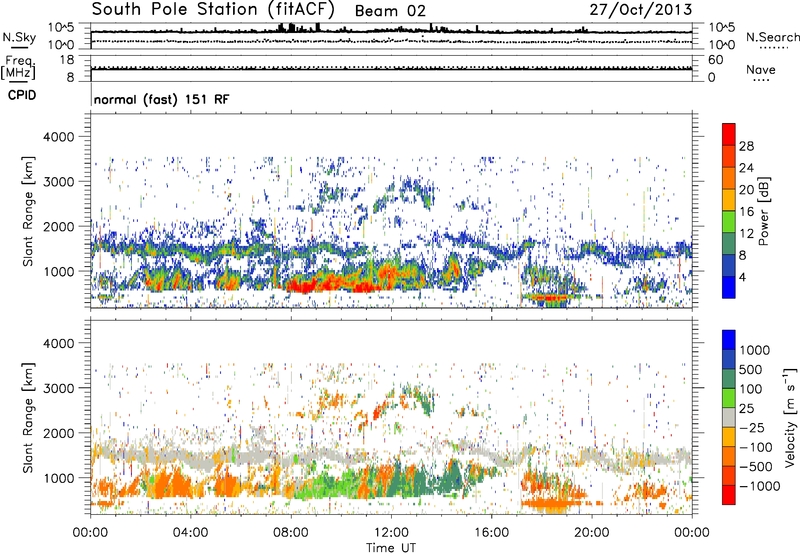Click the '04:00' time axis label
The image size is (800, 554).
190,533
